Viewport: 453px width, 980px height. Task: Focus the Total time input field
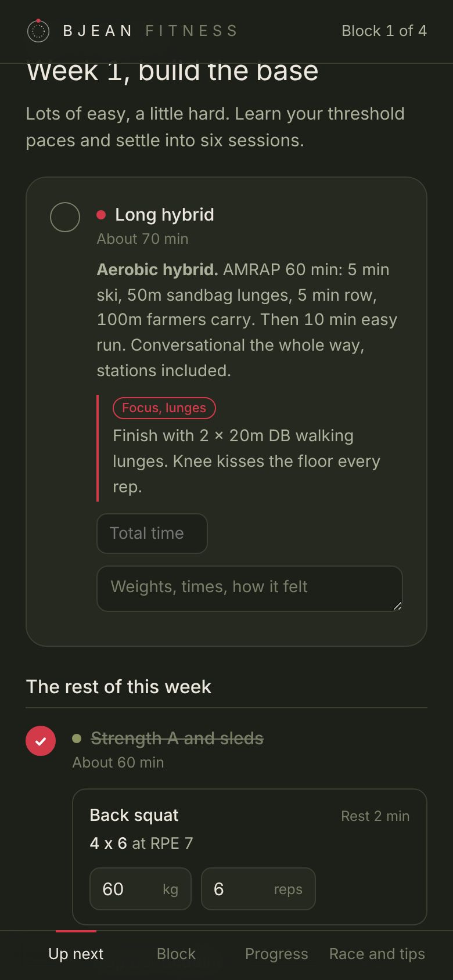point(152,534)
